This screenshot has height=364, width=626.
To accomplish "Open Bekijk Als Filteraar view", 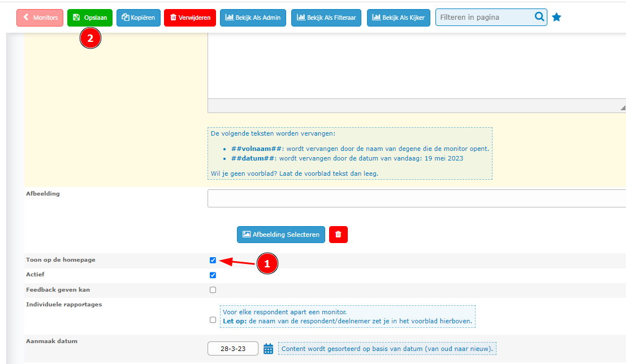I will (326, 18).
